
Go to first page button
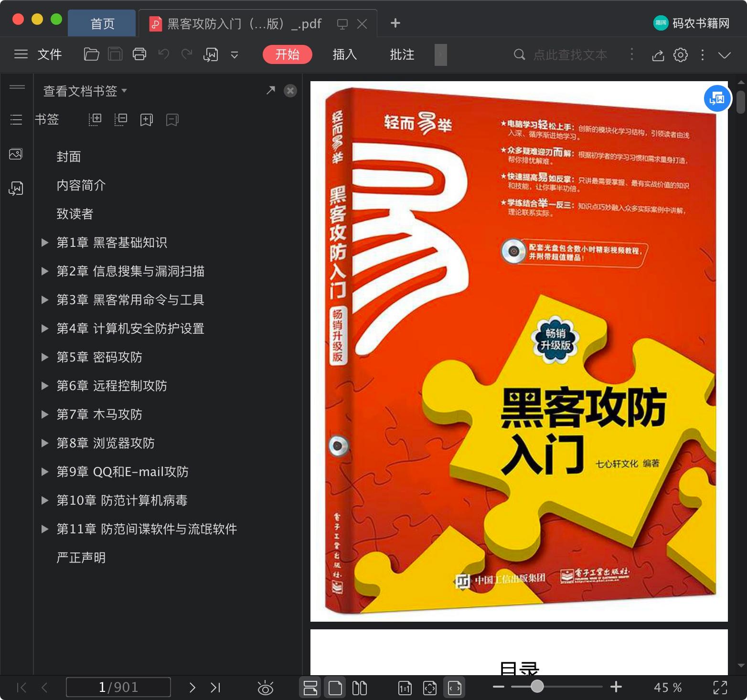(x=21, y=688)
